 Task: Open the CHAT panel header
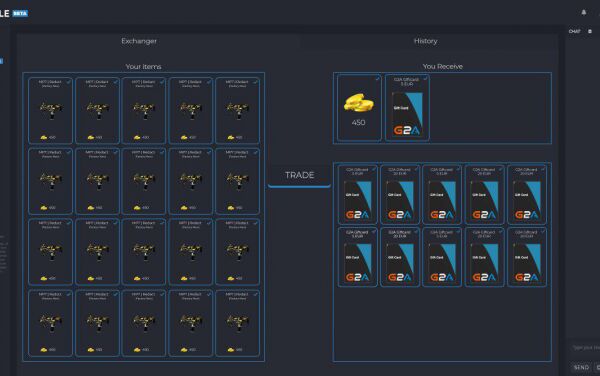click(574, 31)
